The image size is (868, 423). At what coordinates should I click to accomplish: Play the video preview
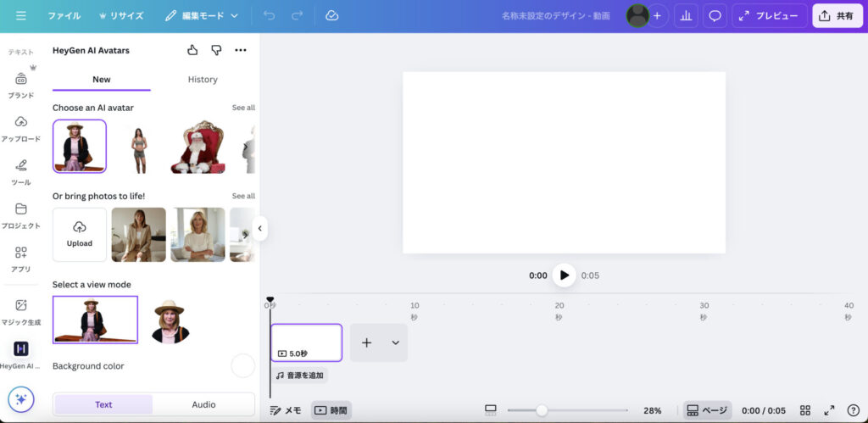[564, 276]
